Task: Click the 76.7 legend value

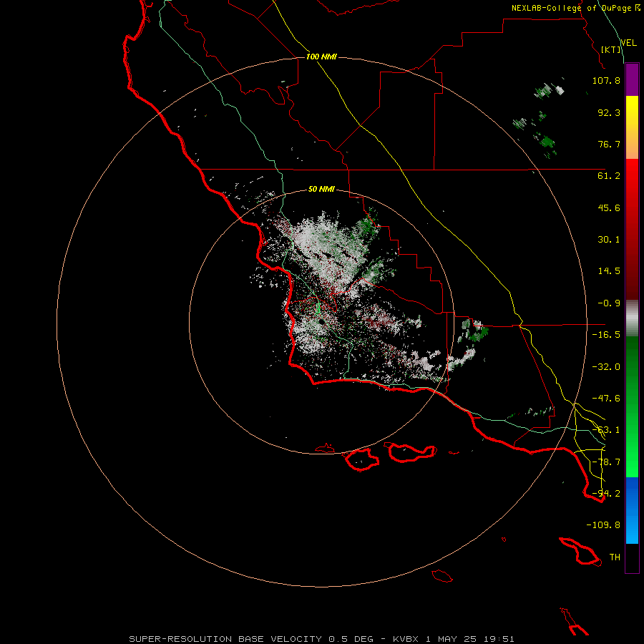Action: point(609,144)
